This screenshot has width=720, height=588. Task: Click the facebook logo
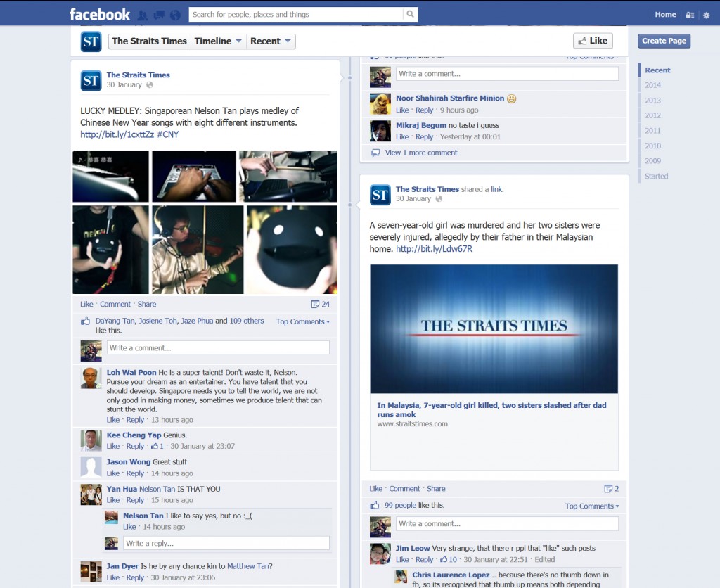(x=100, y=15)
